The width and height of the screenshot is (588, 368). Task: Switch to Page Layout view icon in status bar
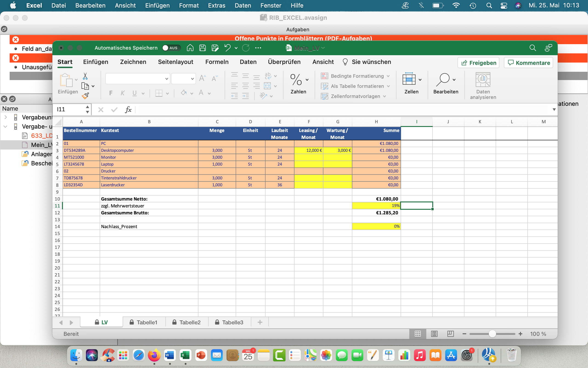pyautogui.click(x=434, y=334)
